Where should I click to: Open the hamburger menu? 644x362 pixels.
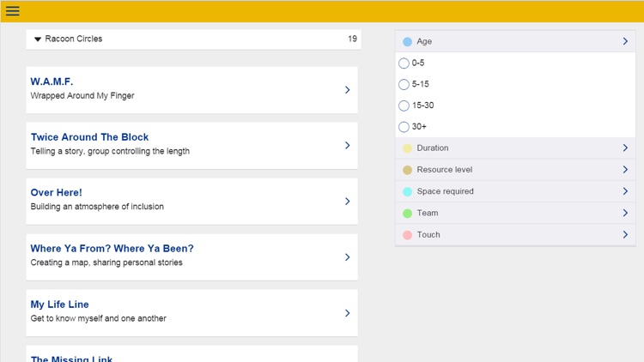(x=13, y=11)
